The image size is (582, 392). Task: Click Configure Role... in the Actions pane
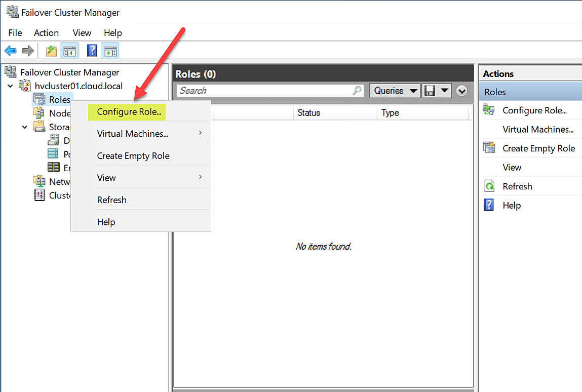coord(534,110)
